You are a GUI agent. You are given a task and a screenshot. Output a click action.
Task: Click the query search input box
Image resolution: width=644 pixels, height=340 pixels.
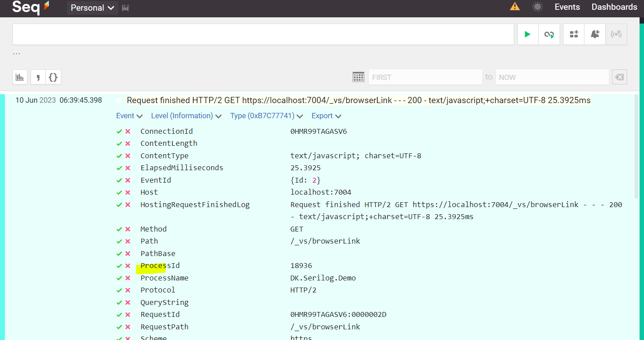tap(263, 34)
